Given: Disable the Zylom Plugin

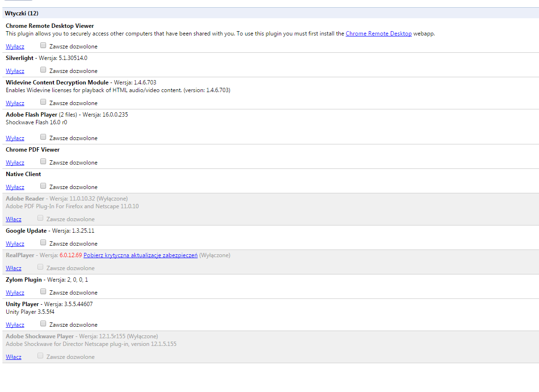Looking at the screenshot, I should [x=15, y=293].
